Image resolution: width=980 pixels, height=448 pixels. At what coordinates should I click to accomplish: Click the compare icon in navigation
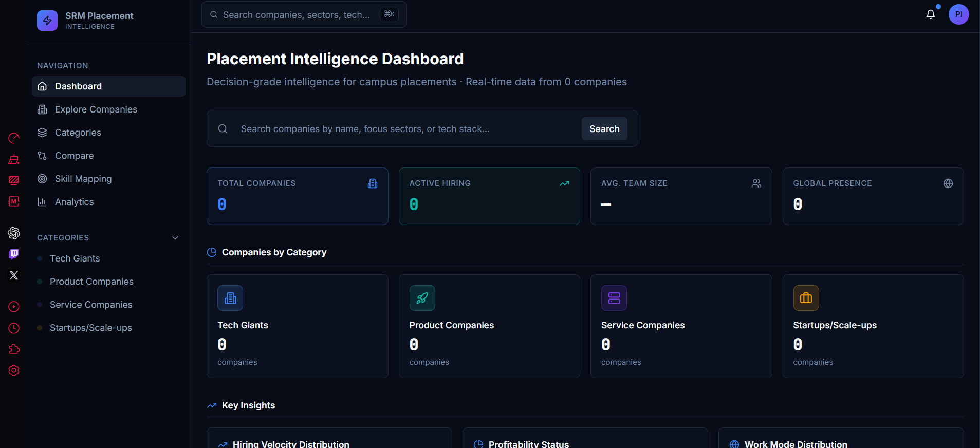tap(43, 156)
